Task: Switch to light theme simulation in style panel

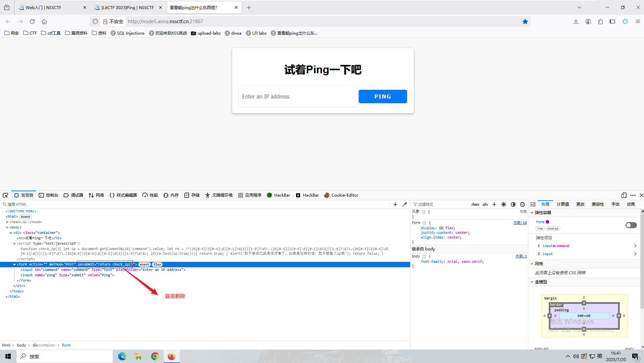Action: 504,204
